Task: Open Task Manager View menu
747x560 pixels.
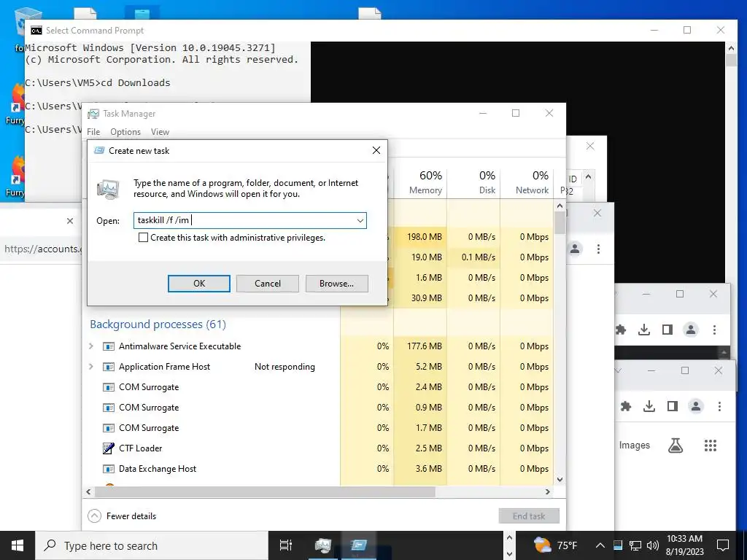Action: [x=160, y=132]
